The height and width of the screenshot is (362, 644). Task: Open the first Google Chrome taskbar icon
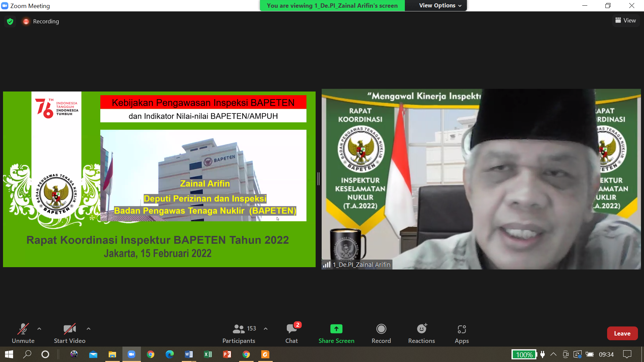click(151, 354)
